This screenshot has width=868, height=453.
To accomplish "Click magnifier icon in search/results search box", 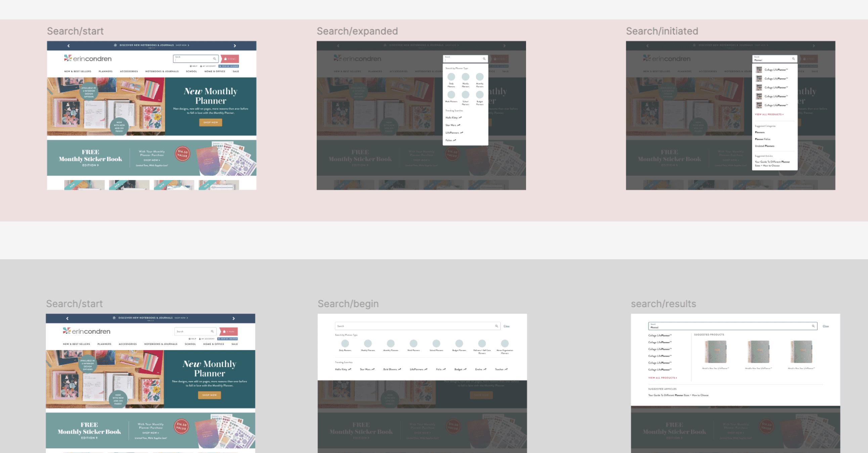I will coord(813,326).
